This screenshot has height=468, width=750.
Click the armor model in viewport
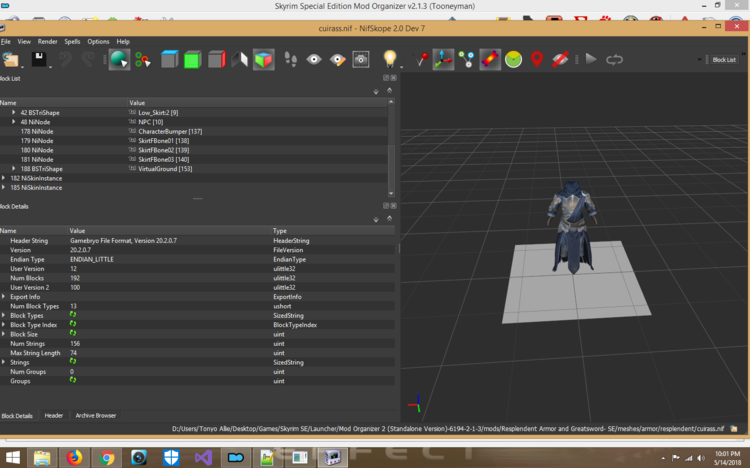pyautogui.click(x=573, y=226)
